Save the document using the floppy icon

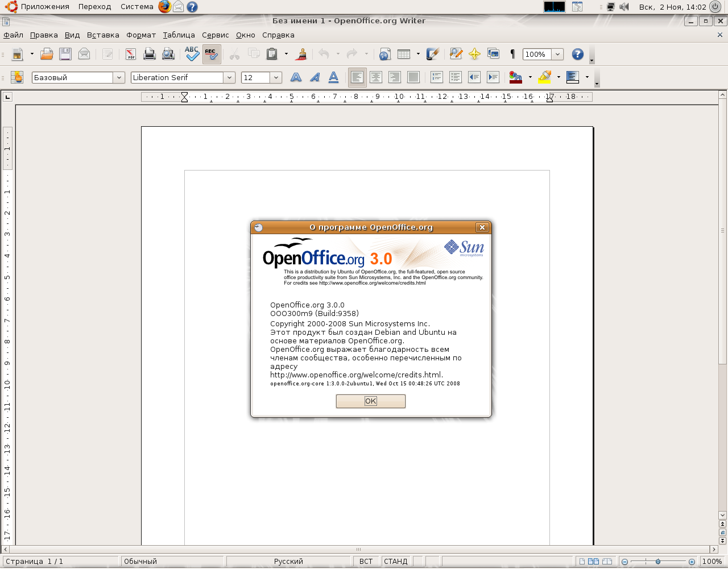pyautogui.click(x=65, y=54)
